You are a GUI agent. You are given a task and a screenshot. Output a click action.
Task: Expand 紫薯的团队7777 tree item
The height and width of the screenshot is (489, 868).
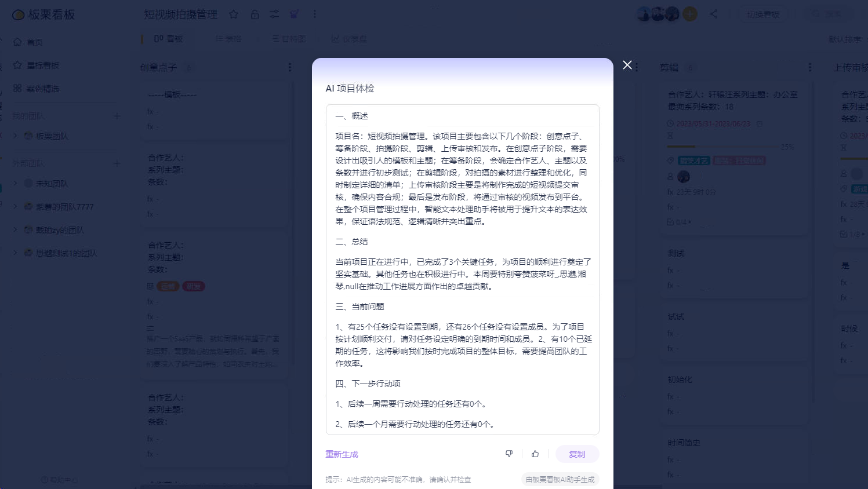point(16,207)
